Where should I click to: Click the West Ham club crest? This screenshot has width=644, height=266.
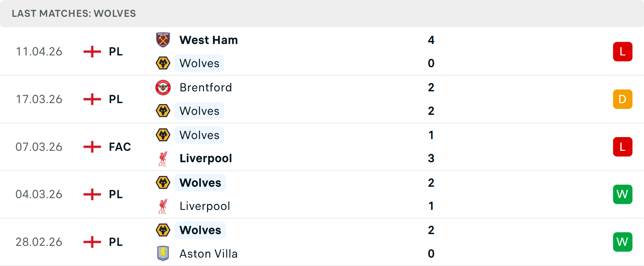click(x=163, y=40)
